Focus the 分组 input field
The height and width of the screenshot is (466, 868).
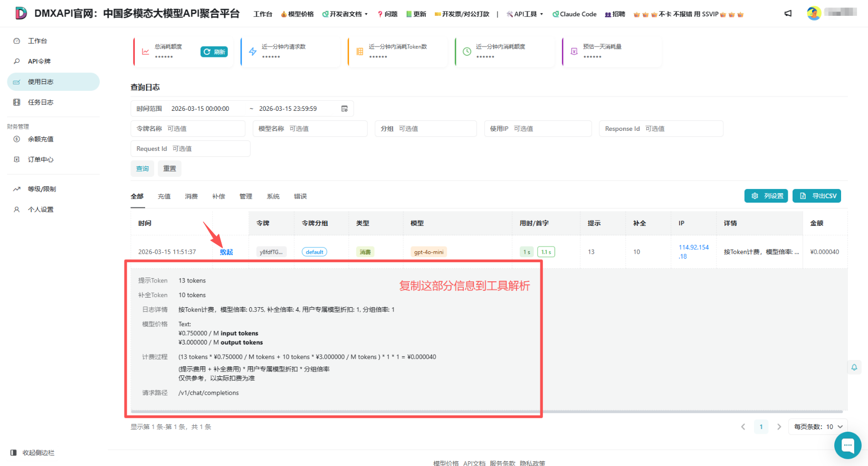click(x=426, y=129)
